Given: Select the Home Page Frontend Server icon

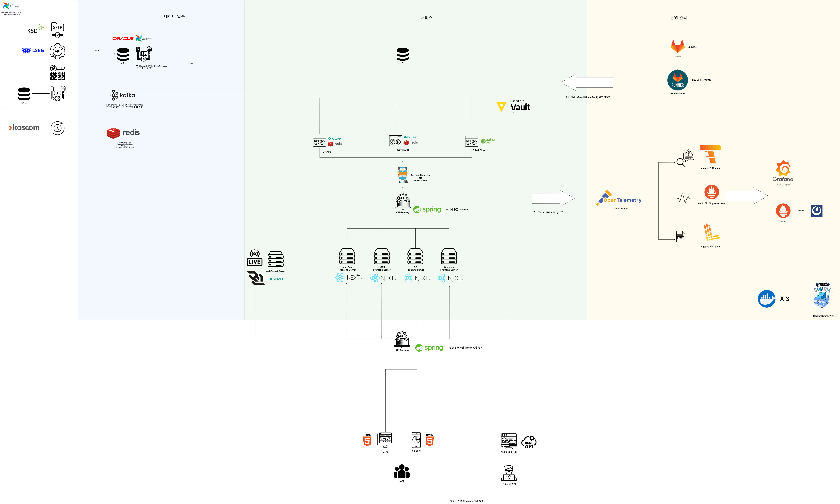Looking at the screenshot, I should (347, 256).
